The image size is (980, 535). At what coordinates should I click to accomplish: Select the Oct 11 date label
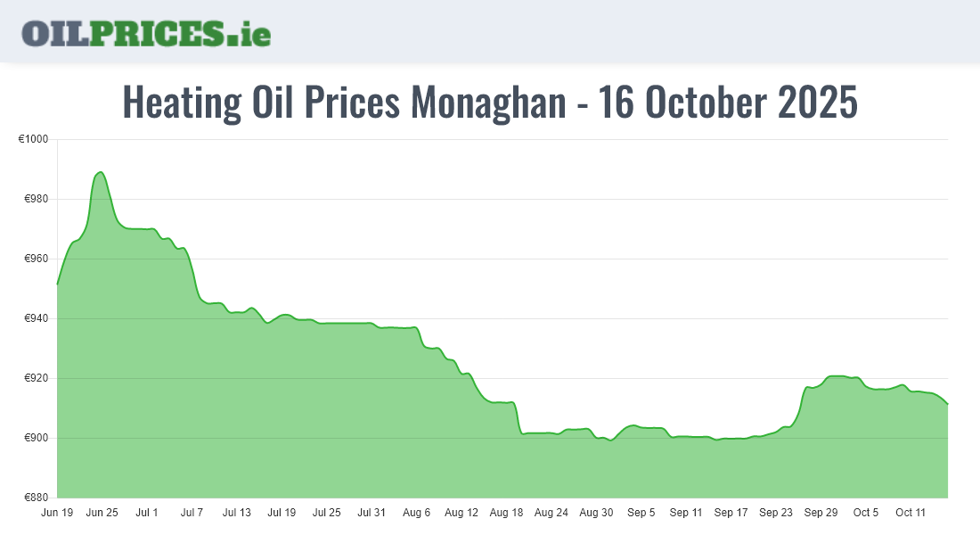tap(911, 513)
